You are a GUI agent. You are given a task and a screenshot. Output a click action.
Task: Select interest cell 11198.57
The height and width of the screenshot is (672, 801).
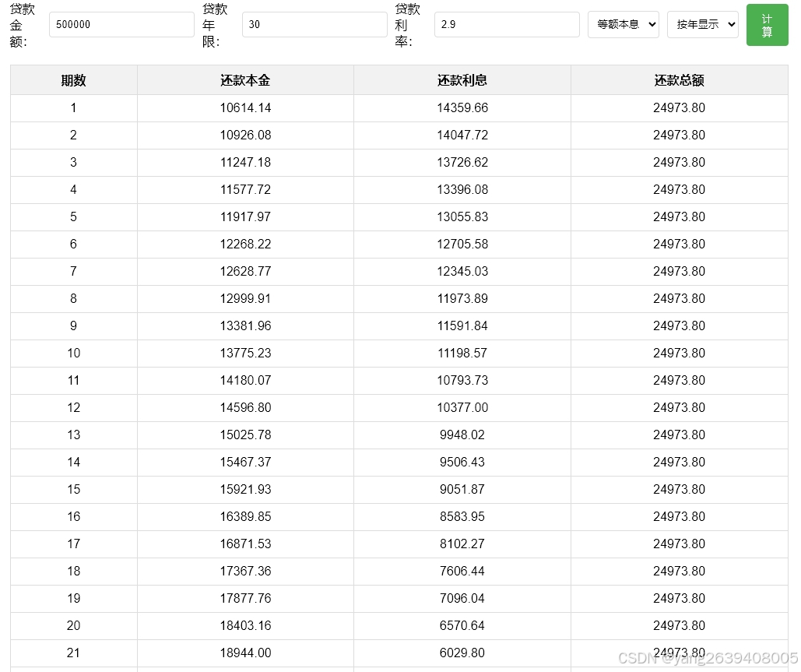click(x=462, y=353)
